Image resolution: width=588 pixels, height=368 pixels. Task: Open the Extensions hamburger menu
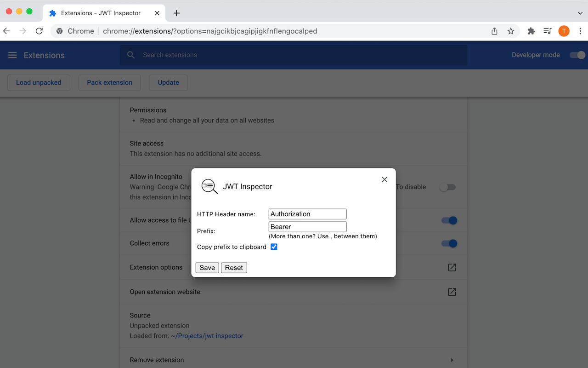tap(13, 55)
